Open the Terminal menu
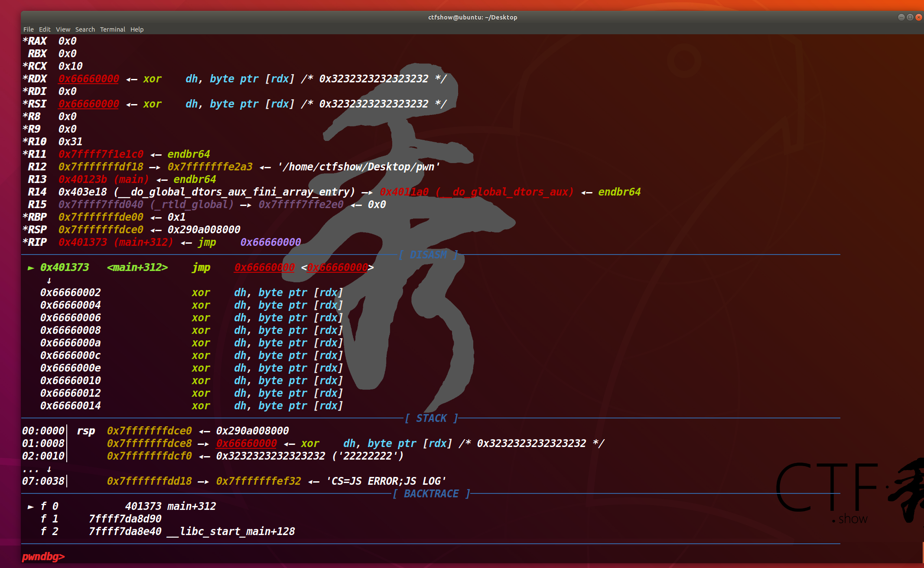This screenshot has height=568, width=924. 113,29
